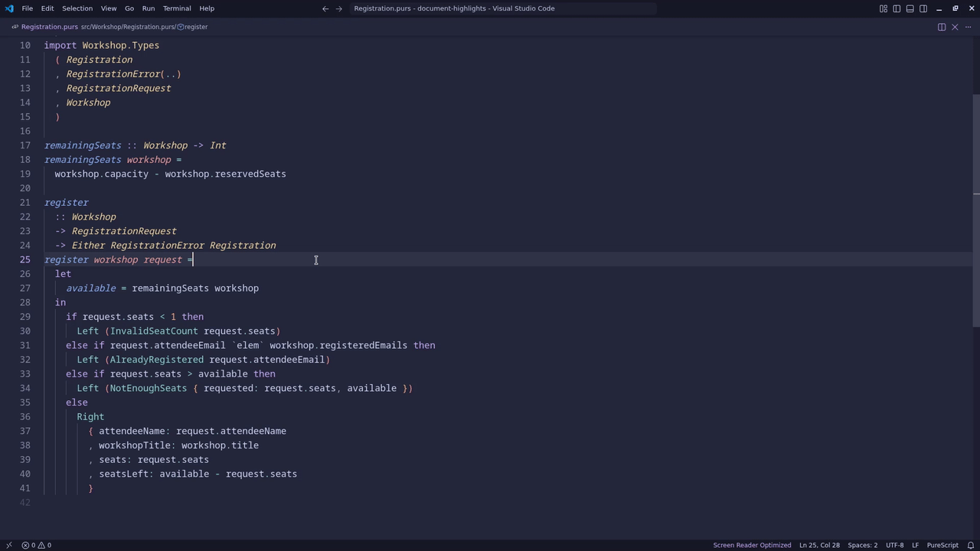Image resolution: width=980 pixels, height=551 pixels.
Task: Close the Registration.purs editor
Action: click(955, 27)
